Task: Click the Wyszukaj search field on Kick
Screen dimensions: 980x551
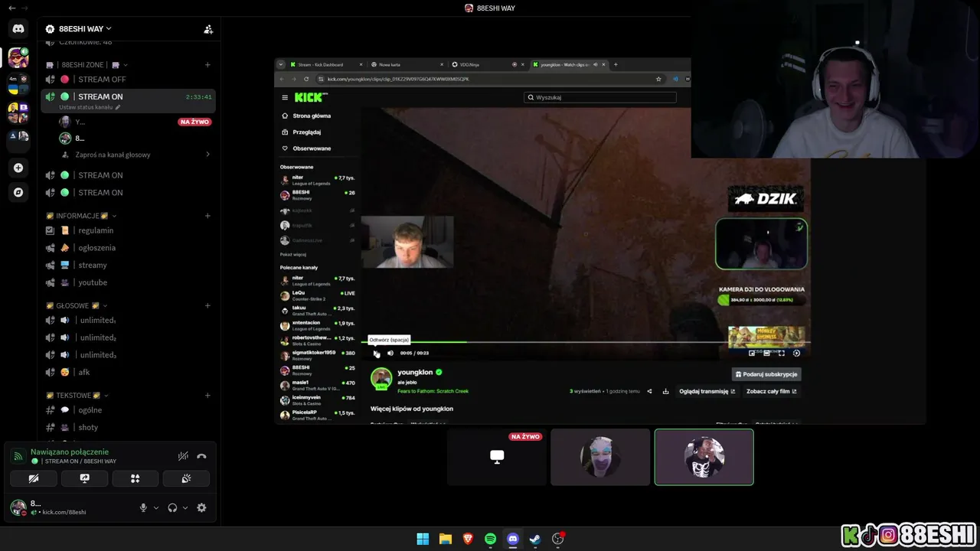Action: coord(600,97)
